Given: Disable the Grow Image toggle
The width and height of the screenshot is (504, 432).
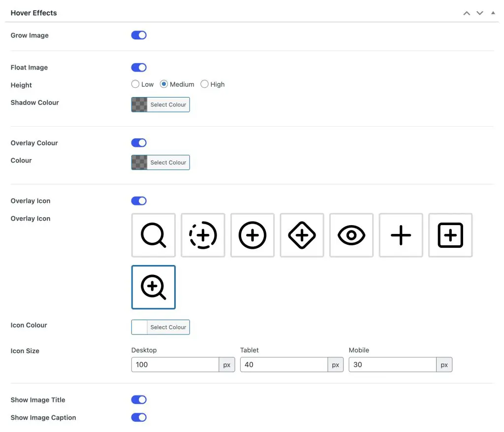Looking at the screenshot, I should point(139,35).
